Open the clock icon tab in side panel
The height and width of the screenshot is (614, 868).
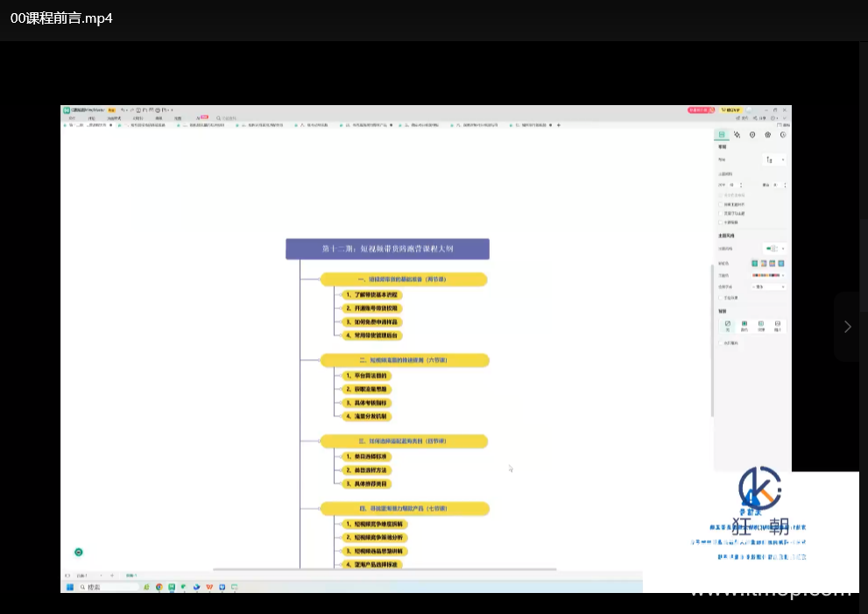coord(783,135)
